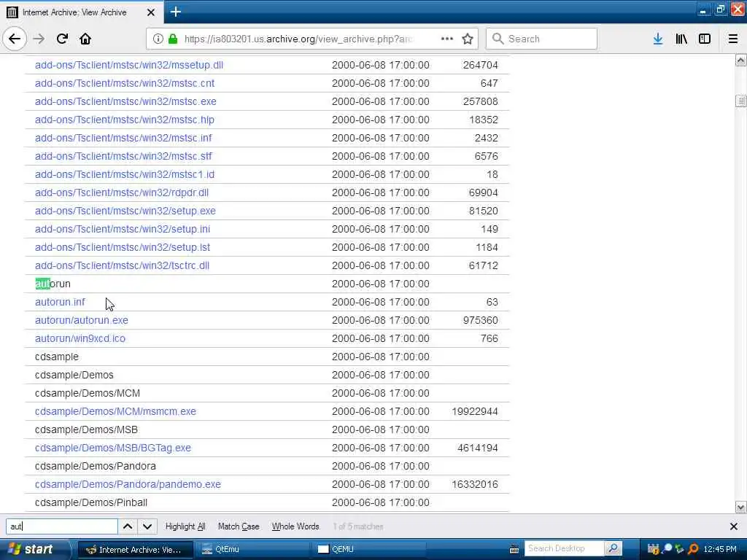Screen dimensions: 747x560
Task: Find previous match arrow
Action: pyautogui.click(x=128, y=526)
